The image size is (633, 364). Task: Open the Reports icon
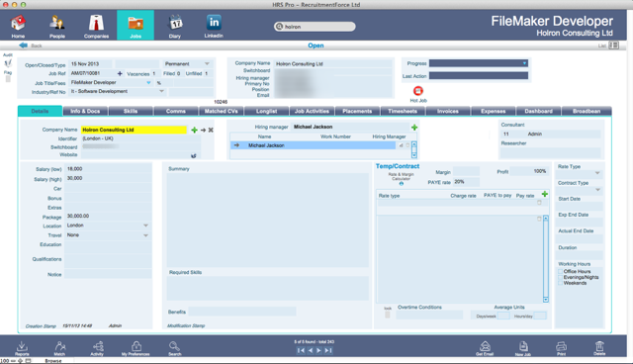point(22,346)
